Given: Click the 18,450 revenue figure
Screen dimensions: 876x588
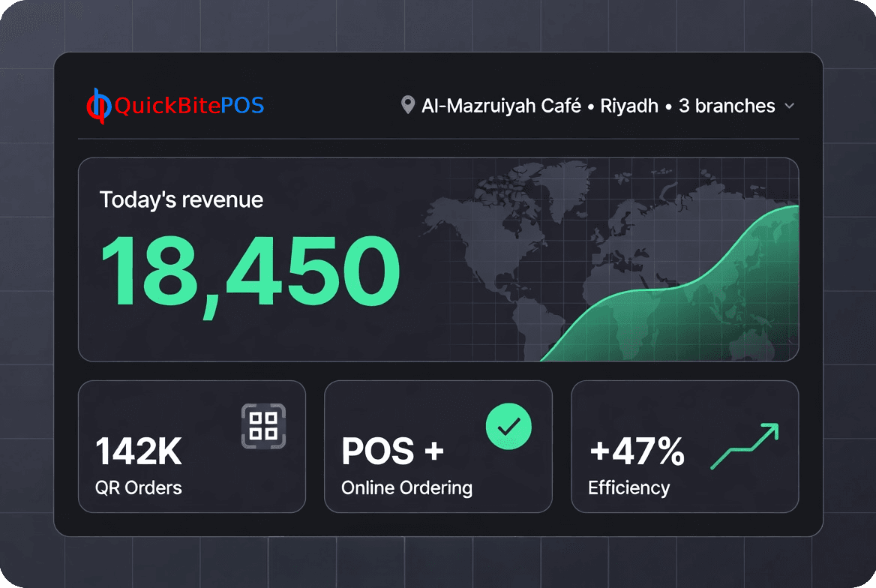Looking at the screenshot, I should point(250,271).
